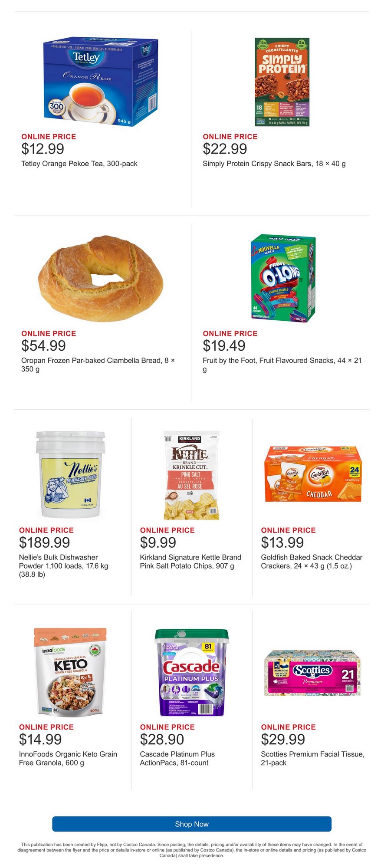Open the Tetley Orange Pekoe Tea image
Screen dimensions: 384x868
pyautogui.click(x=100, y=81)
